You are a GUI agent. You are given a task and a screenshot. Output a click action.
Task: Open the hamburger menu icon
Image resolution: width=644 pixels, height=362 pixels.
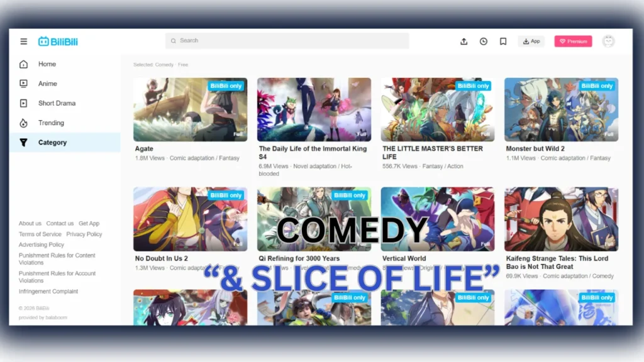pos(23,41)
